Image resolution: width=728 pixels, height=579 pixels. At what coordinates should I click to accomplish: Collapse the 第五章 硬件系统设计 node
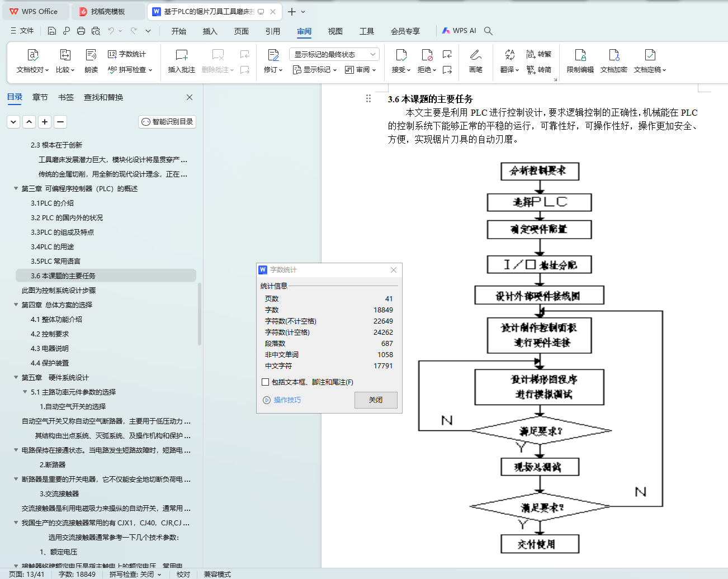(16, 377)
